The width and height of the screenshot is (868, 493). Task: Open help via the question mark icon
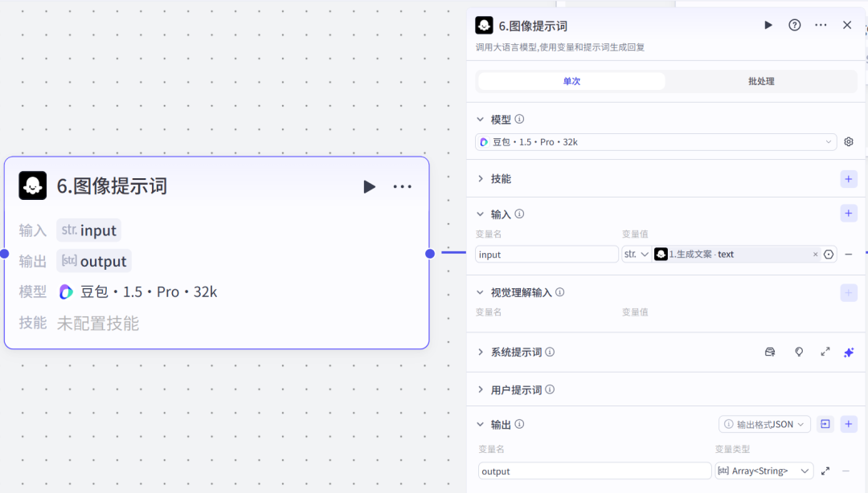click(794, 25)
